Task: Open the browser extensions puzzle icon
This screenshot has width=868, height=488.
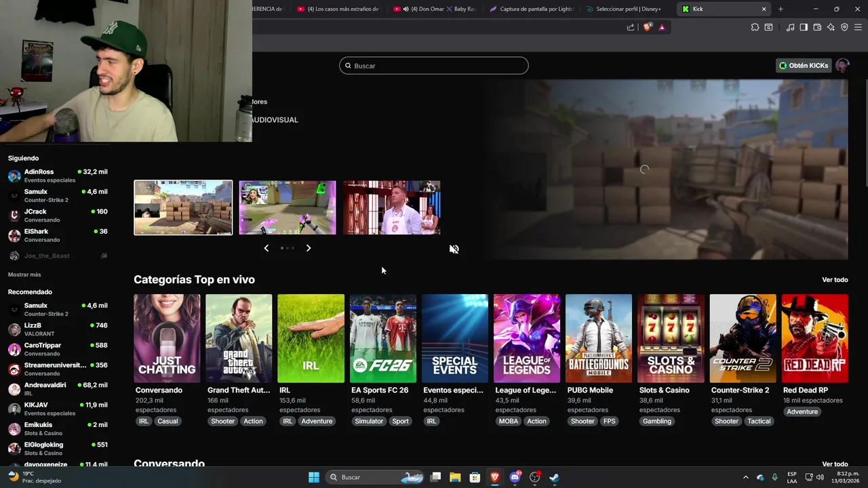Action: click(x=755, y=27)
